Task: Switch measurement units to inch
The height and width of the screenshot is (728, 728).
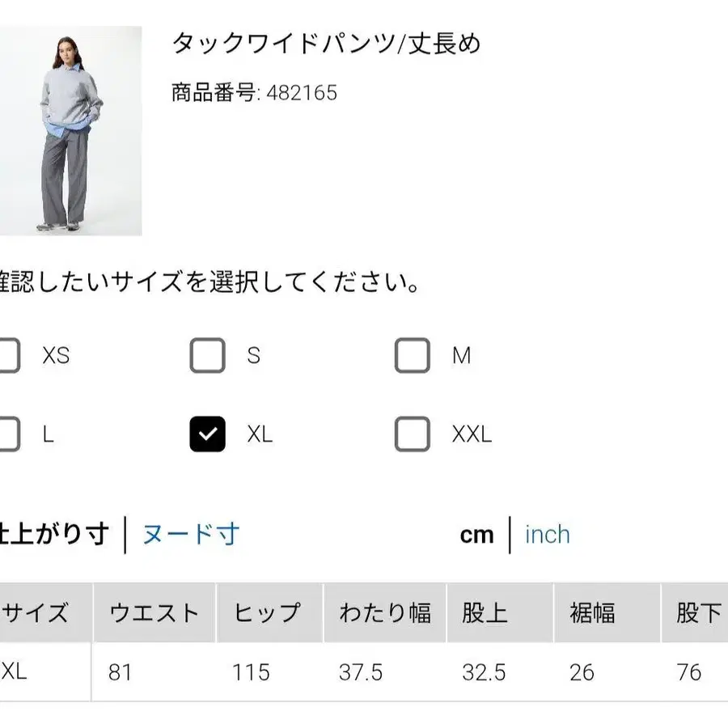Action: [547, 534]
